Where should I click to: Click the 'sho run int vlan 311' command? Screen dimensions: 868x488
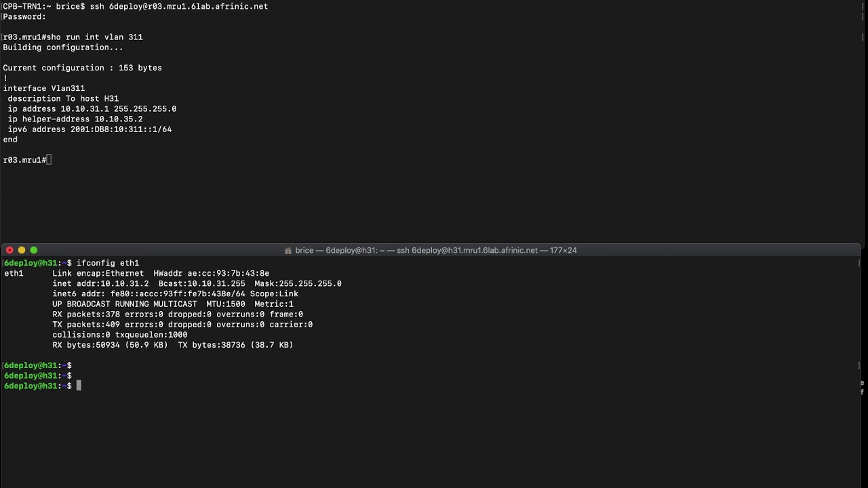(x=94, y=37)
